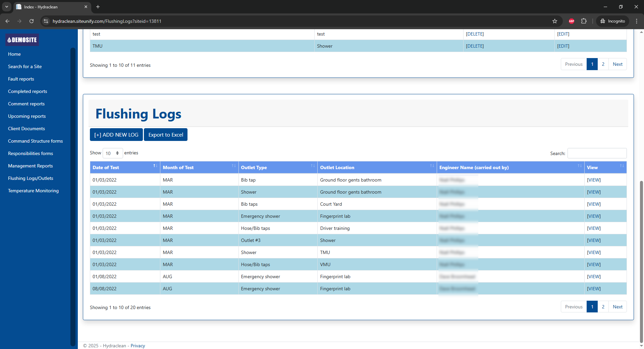Sort by Outlet Type column
Screen dimensions: 644x349
click(x=278, y=167)
